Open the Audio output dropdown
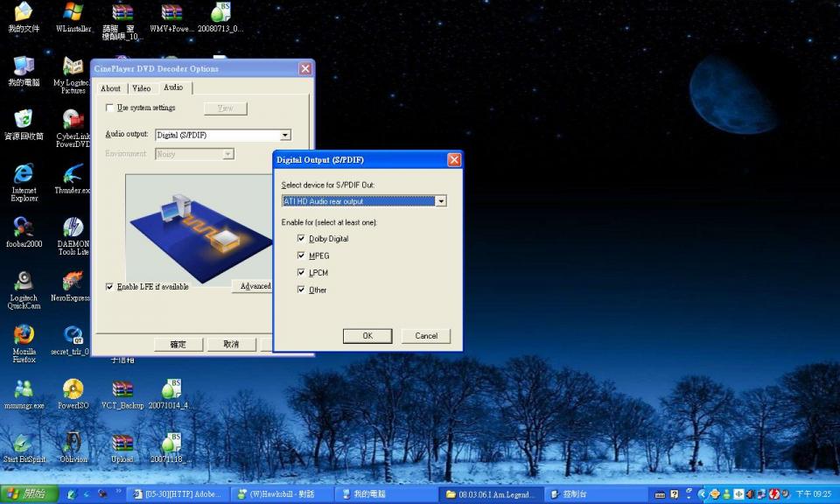840x504 pixels. pyautogui.click(x=284, y=136)
